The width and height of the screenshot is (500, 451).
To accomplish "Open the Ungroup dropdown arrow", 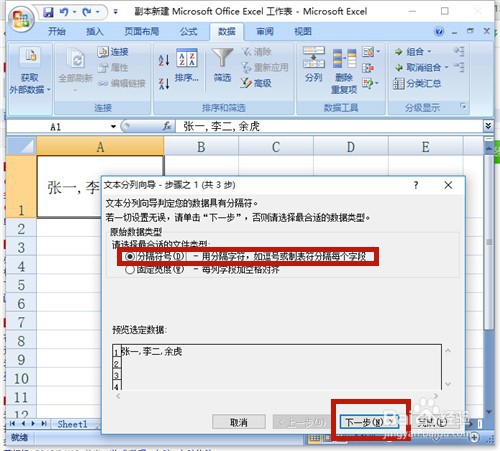I will pyautogui.click(x=446, y=68).
